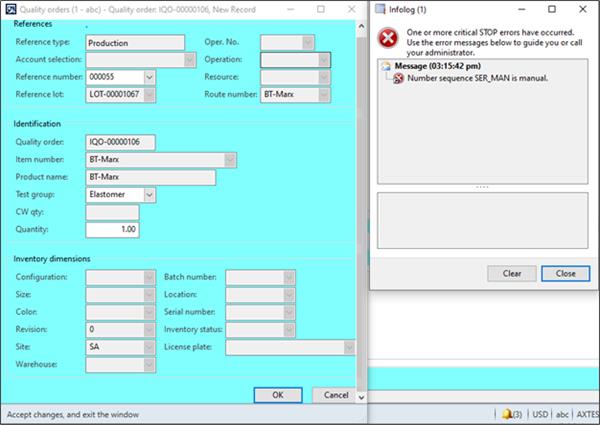Click Cancel in the Quality orders dialog

click(x=333, y=394)
